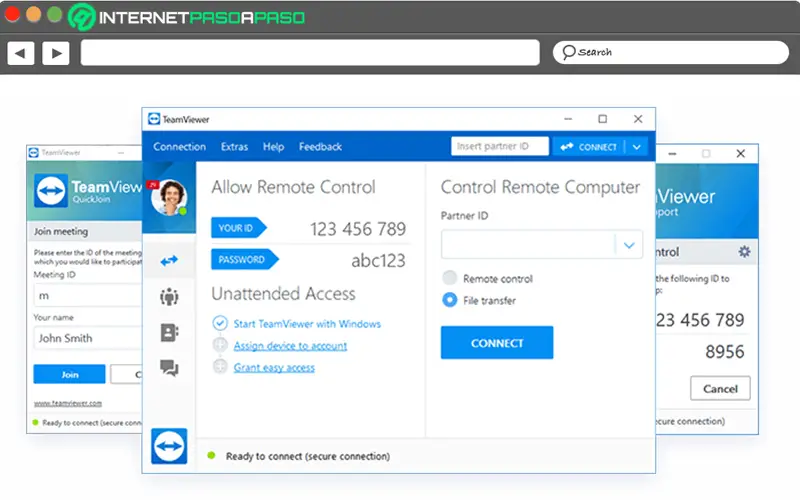Open the Feedback menu

pyautogui.click(x=320, y=147)
